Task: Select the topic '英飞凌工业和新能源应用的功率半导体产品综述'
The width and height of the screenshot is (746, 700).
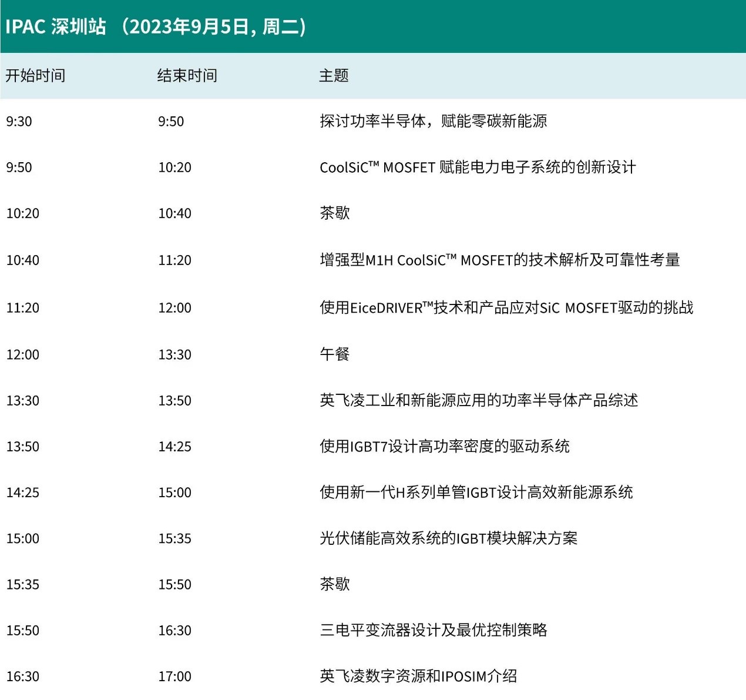Action: [x=479, y=400]
